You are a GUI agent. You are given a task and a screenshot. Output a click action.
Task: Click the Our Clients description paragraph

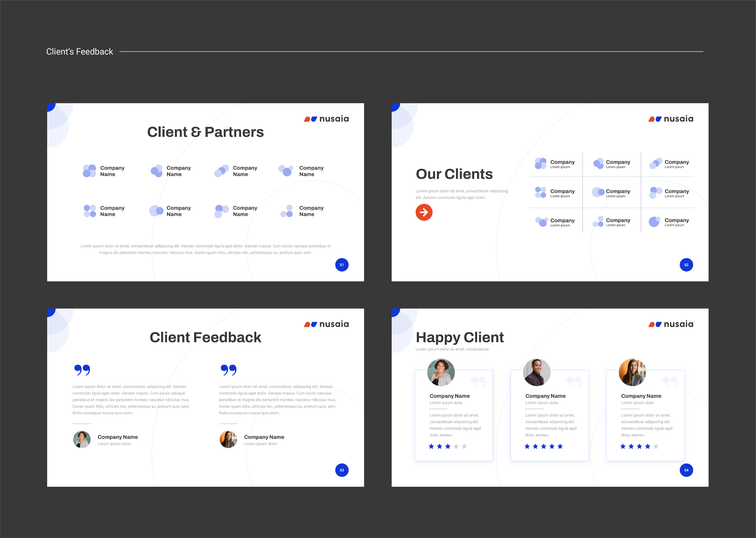click(x=462, y=194)
